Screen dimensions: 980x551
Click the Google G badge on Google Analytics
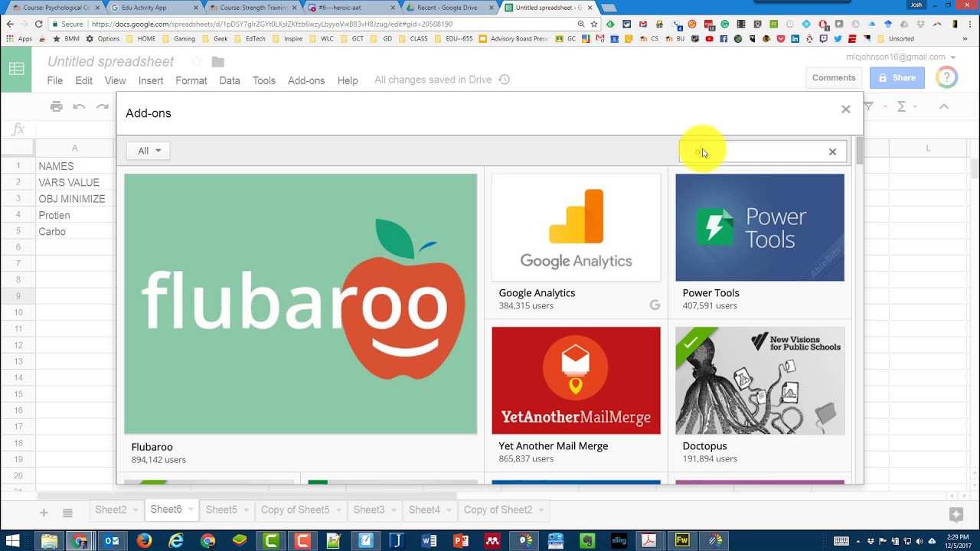(x=655, y=305)
